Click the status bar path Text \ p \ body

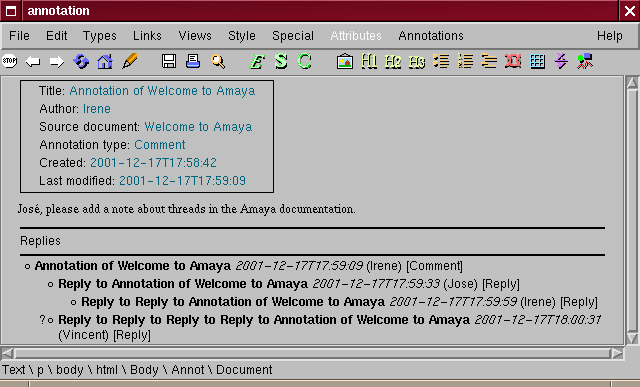pos(42,369)
